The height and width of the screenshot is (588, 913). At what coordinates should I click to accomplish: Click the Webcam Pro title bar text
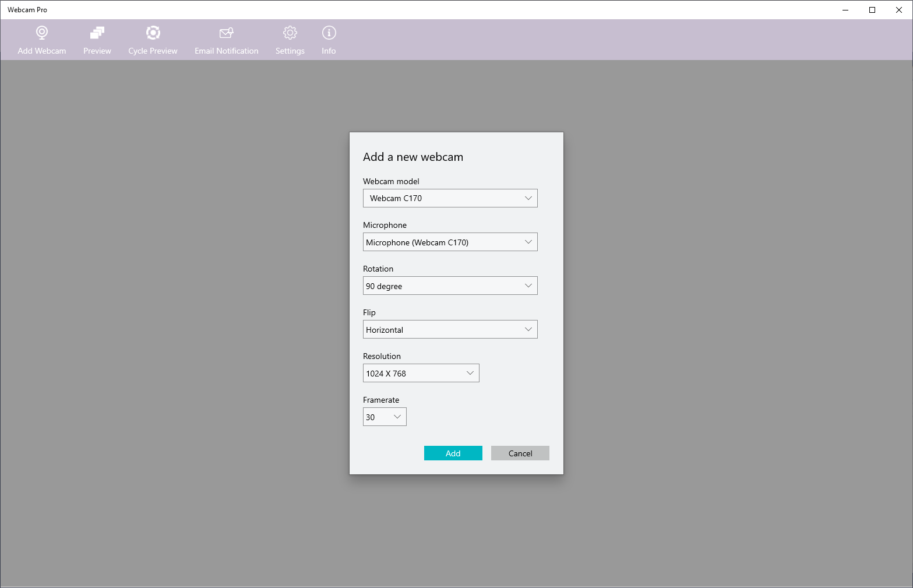pyautogui.click(x=27, y=9)
